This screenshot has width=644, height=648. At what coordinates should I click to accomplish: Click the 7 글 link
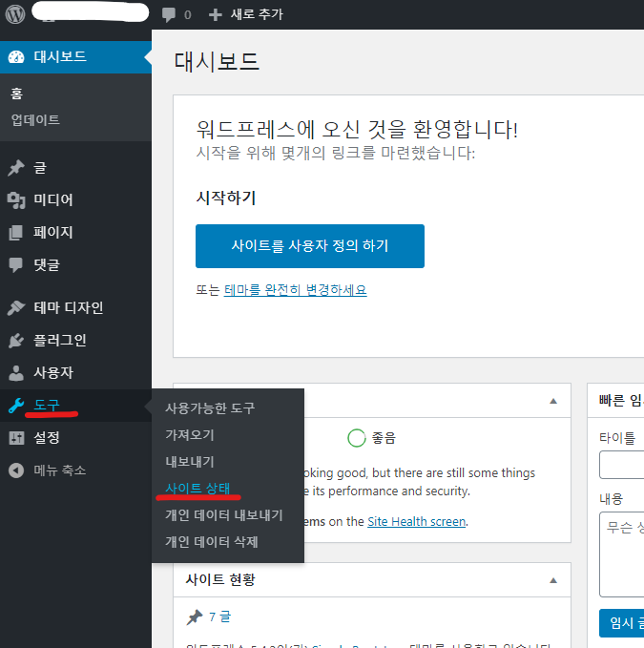tap(219, 617)
